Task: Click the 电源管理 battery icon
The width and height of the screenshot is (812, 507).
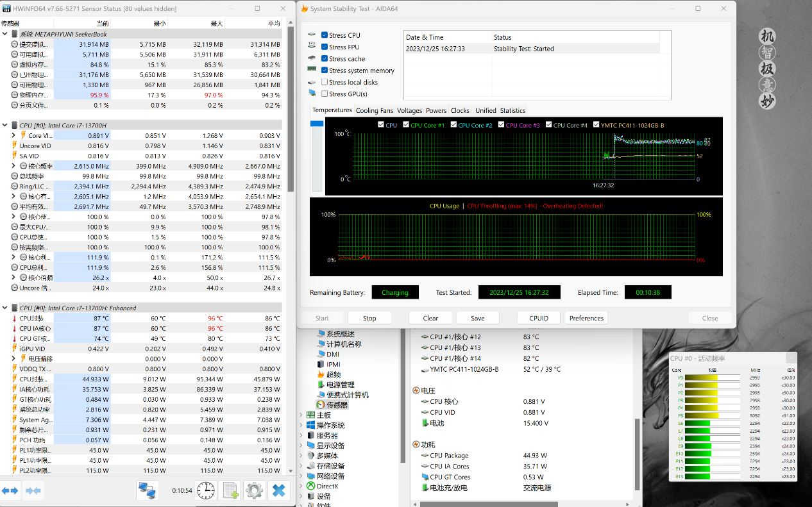Action: tap(321, 385)
